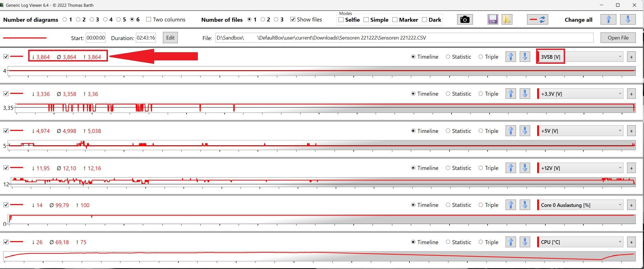Uncheck Show files checkbox
Viewport: 644px width, 269px height.
tap(293, 19)
